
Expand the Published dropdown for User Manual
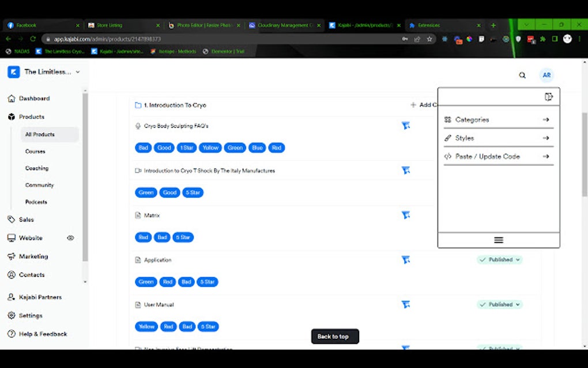[499, 304]
